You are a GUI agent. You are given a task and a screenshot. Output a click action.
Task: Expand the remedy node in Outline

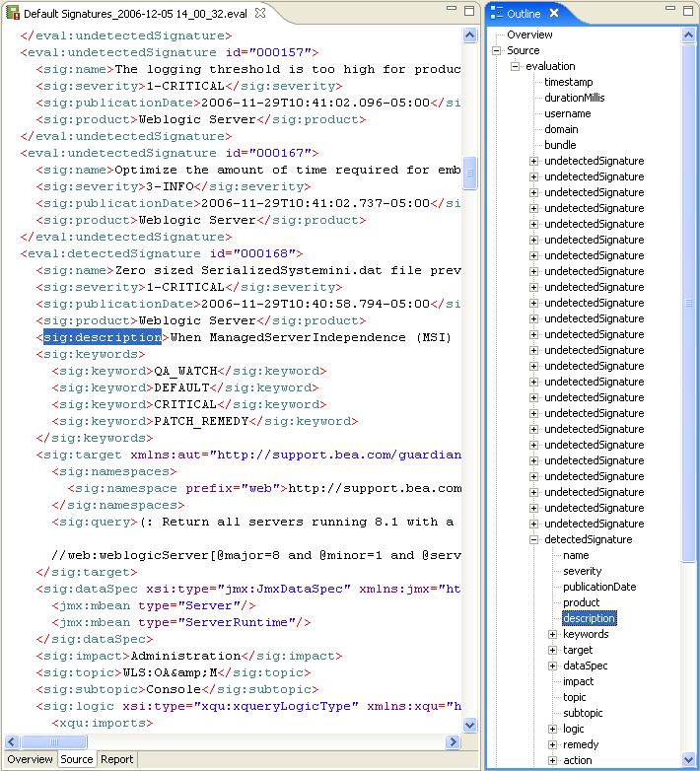coord(552,745)
